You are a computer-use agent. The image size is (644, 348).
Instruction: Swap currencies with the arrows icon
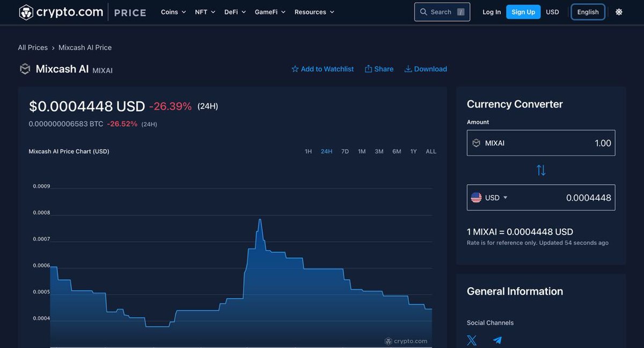[541, 170]
